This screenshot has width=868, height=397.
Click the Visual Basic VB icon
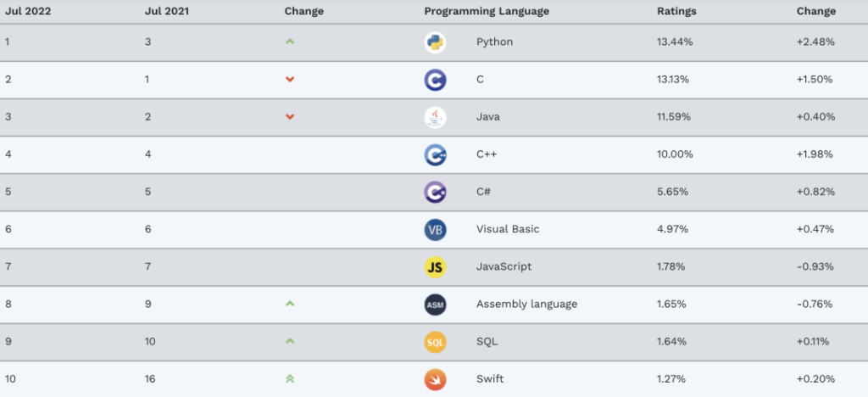tap(435, 229)
